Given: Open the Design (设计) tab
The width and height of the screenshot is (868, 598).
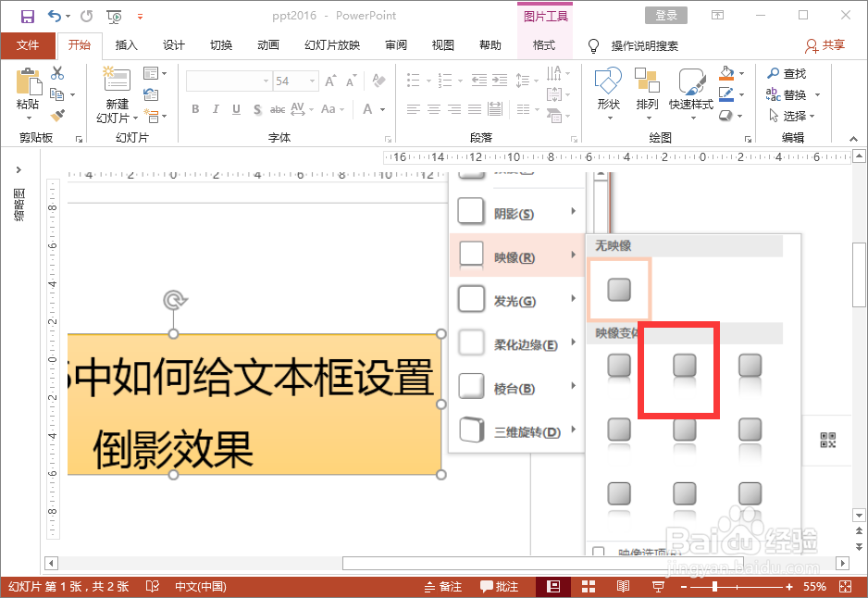Looking at the screenshot, I should (x=174, y=45).
